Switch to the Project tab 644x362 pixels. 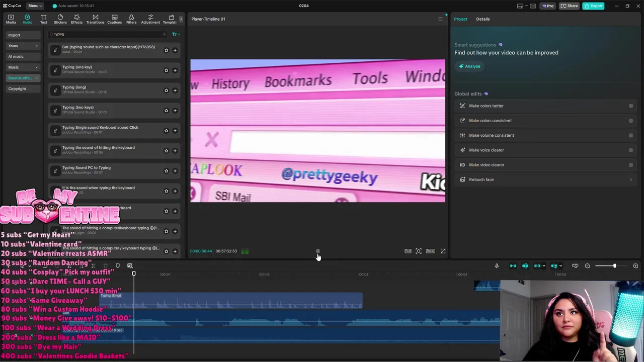click(x=460, y=19)
